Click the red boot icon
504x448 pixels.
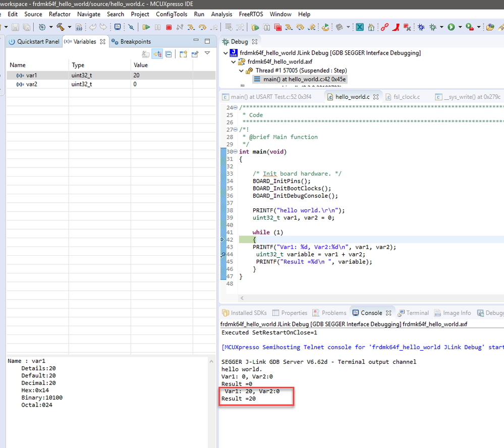396,27
